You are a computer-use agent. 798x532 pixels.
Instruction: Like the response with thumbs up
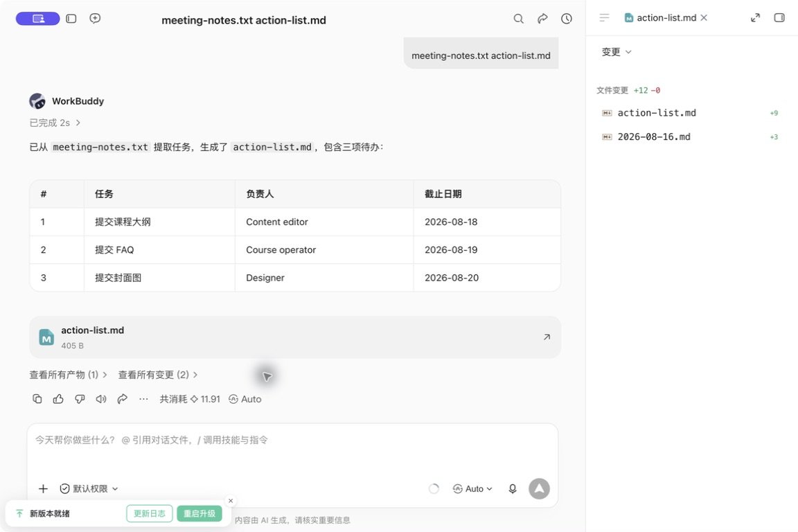pyautogui.click(x=58, y=399)
